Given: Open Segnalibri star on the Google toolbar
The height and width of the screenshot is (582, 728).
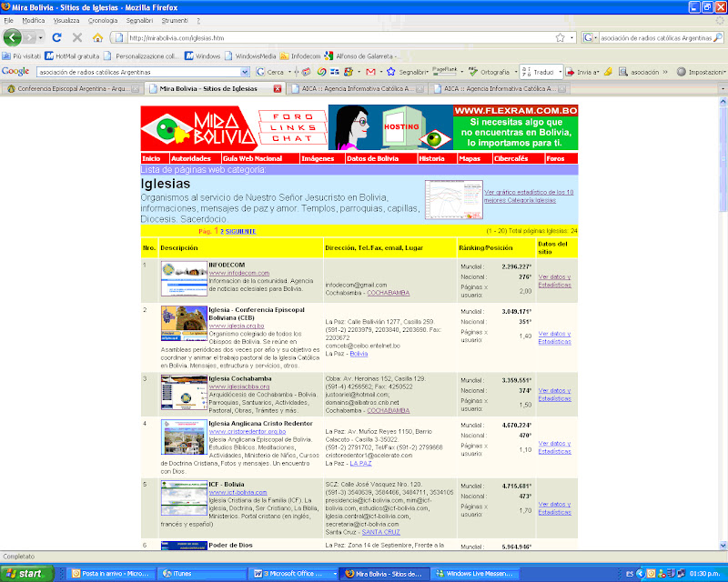Looking at the screenshot, I should pos(407,72).
